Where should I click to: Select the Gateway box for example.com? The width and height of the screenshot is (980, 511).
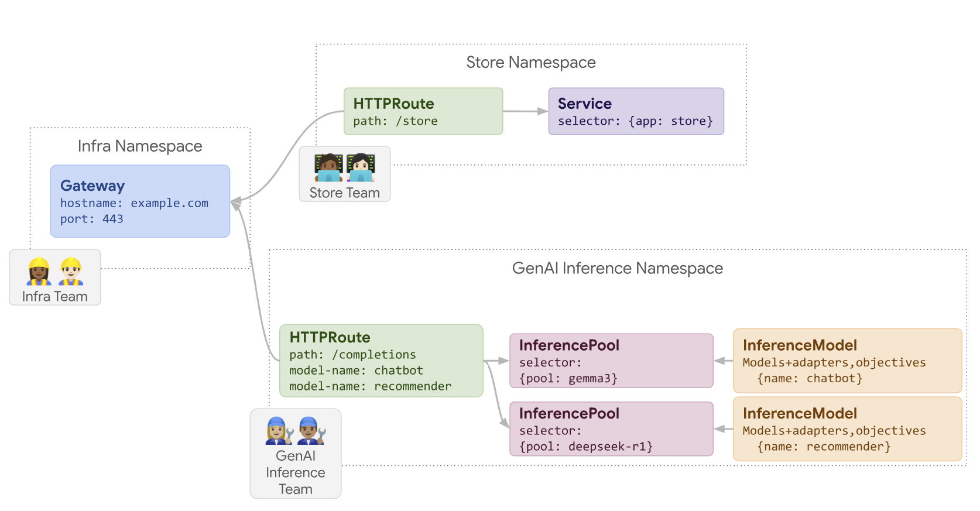pyautogui.click(x=140, y=201)
